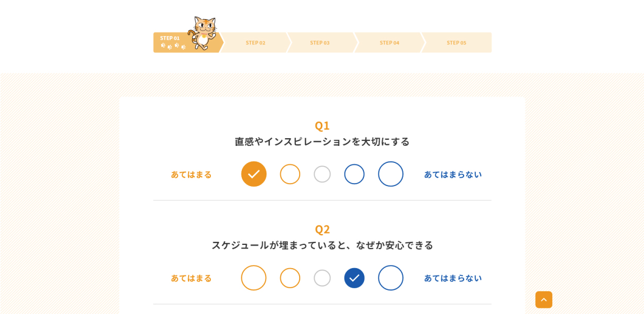Viewport: 644px width, 314px height.
Task: Go to STEP 03 in progress bar
Action: click(x=320, y=42)
